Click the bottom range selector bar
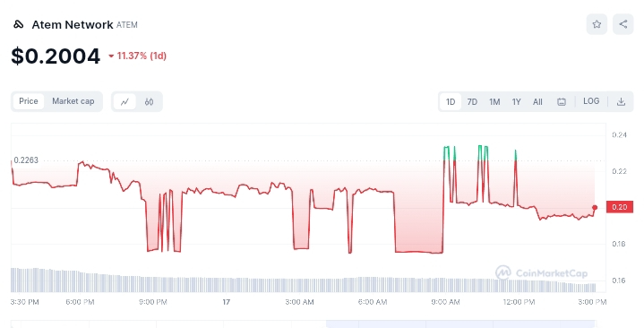The image size is (644, 328). pos(303,324)
